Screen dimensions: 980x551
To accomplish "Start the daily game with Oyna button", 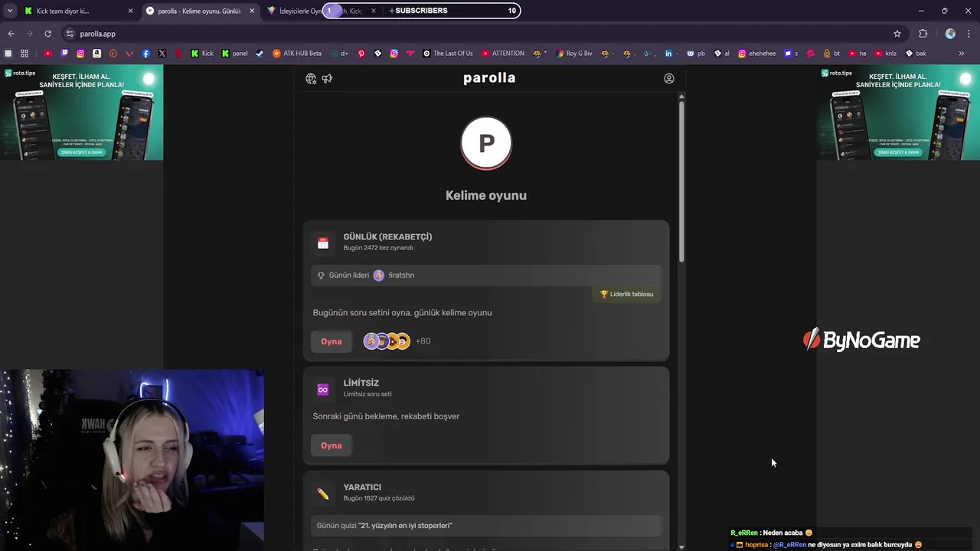I will (332, 341).
